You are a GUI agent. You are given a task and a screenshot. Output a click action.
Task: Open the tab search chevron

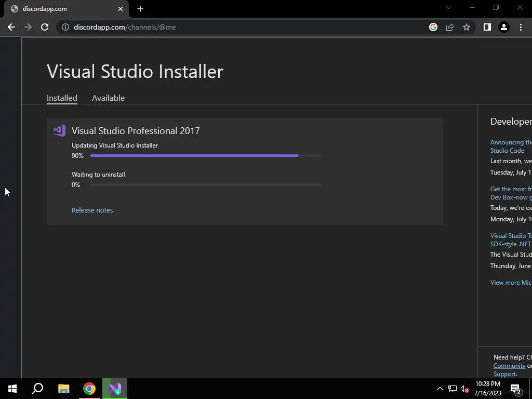tap(448, 7)
